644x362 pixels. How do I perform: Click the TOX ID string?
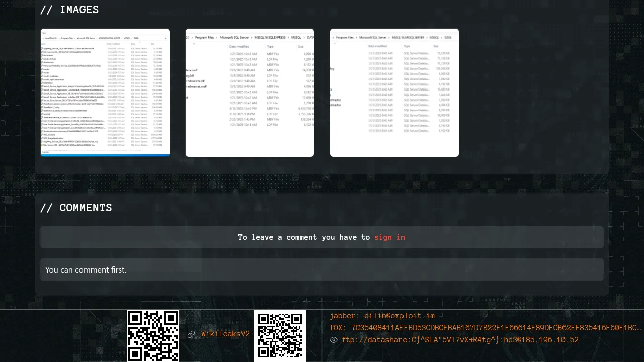485,328
